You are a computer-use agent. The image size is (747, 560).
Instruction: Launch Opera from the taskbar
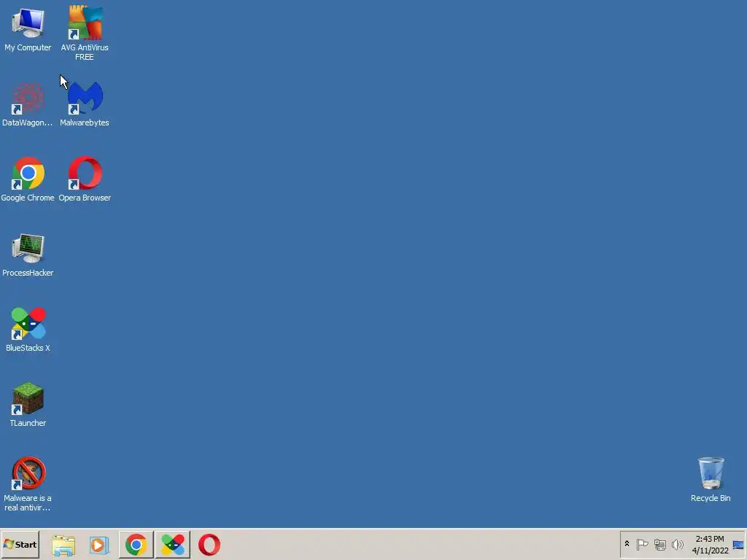[209, 545]
